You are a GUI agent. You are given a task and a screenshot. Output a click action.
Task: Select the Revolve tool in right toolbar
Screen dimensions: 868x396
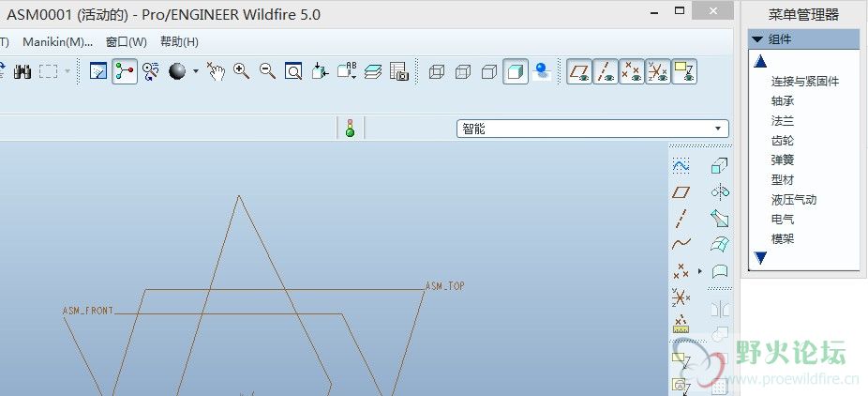720,192
